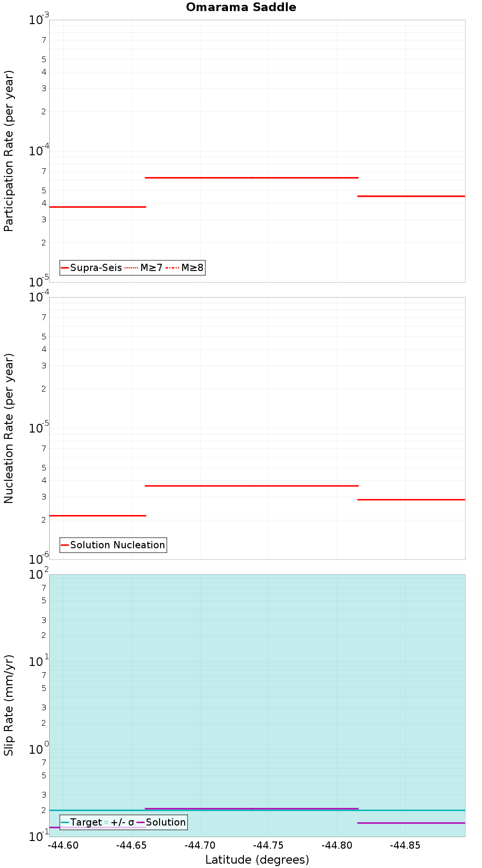
Task: Click the Nucleation Rate axis label
Action: pos(9,428)
